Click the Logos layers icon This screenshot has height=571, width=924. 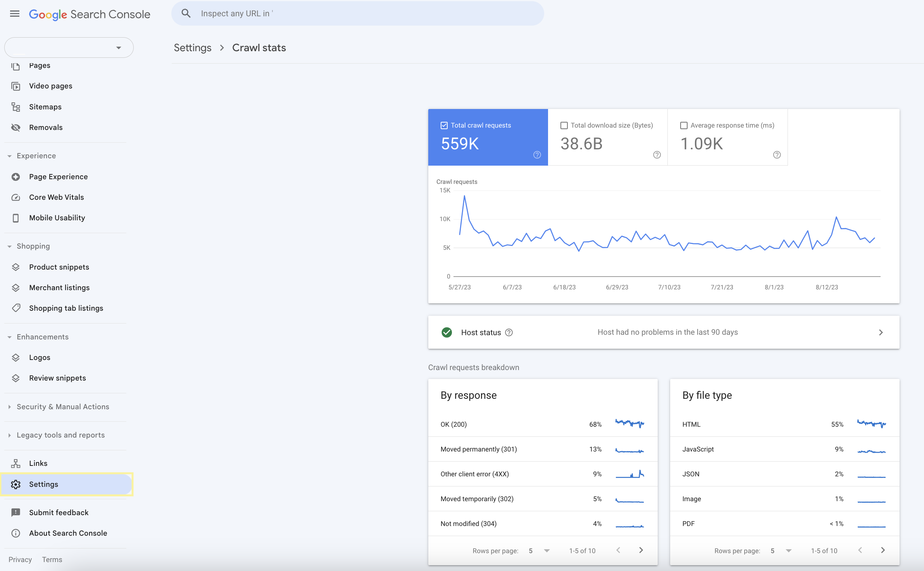(16, 358)
